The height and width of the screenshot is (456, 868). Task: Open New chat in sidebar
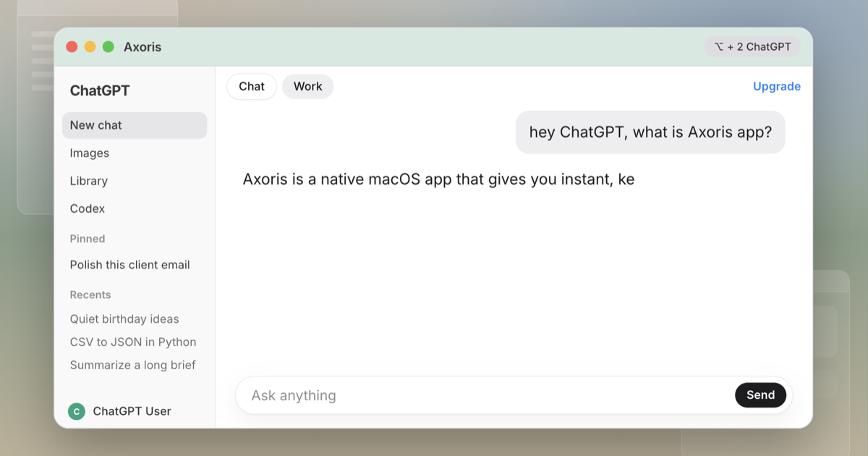[x=135, y=125]
